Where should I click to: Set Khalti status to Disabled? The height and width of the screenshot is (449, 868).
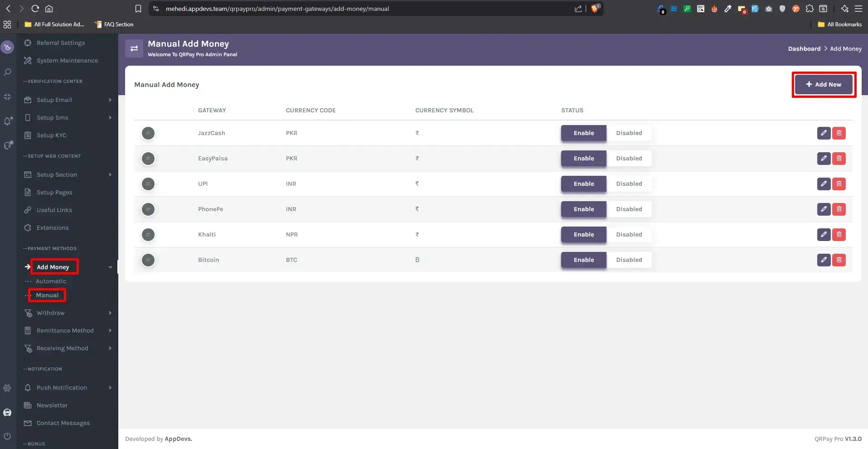point(629,235)
